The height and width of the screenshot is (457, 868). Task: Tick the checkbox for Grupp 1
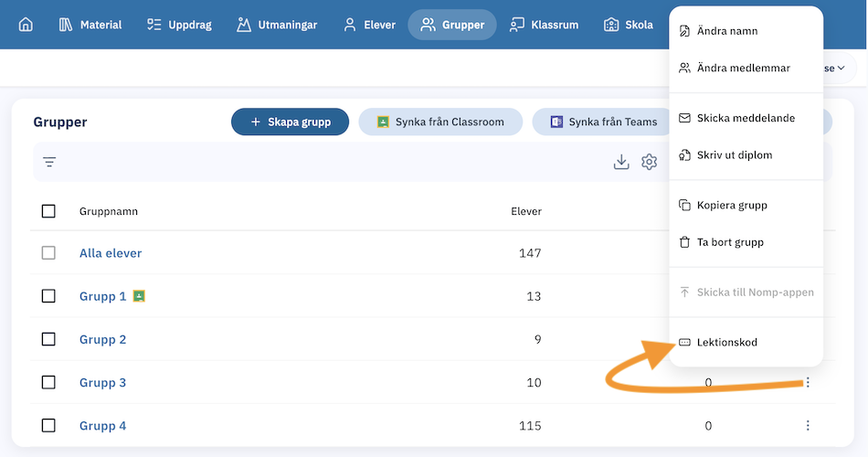click(x=48, y=296)
